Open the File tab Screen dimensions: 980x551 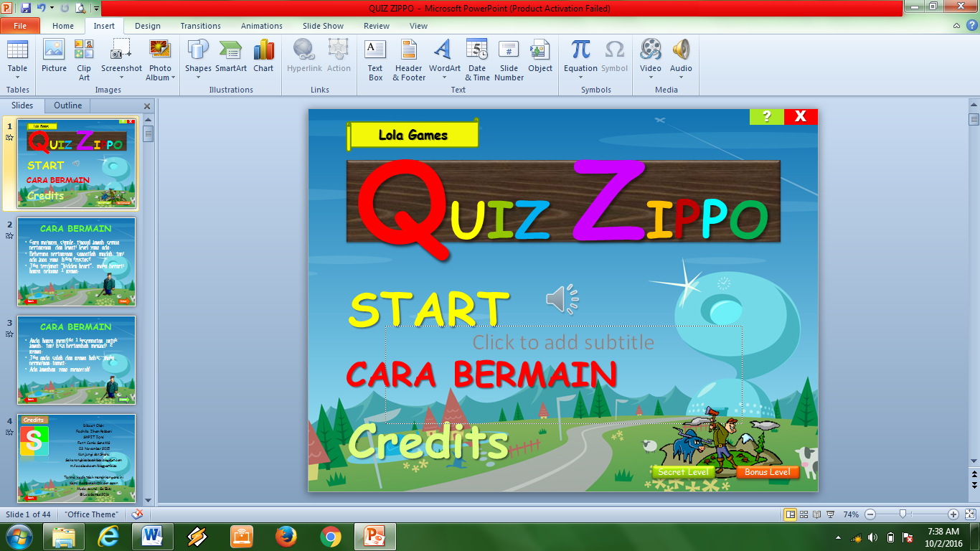pos(20,26)
